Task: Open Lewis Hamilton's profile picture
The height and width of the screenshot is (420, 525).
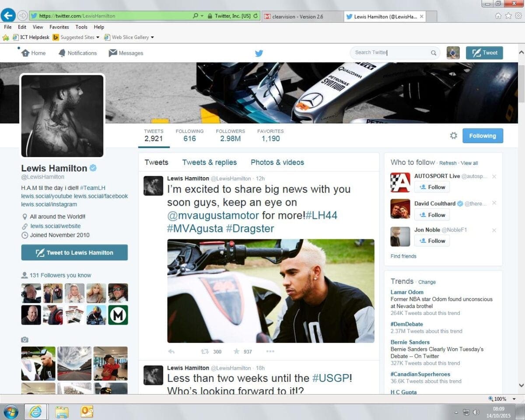Action: tap(63, 116)
